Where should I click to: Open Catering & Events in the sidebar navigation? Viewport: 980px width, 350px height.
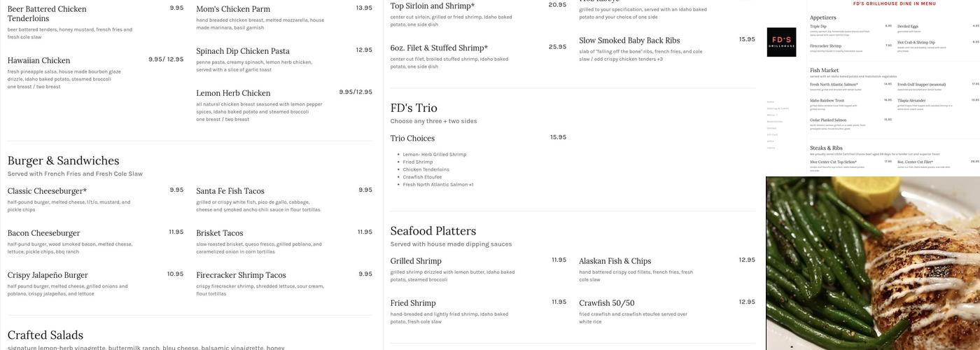tap(778, 108)
